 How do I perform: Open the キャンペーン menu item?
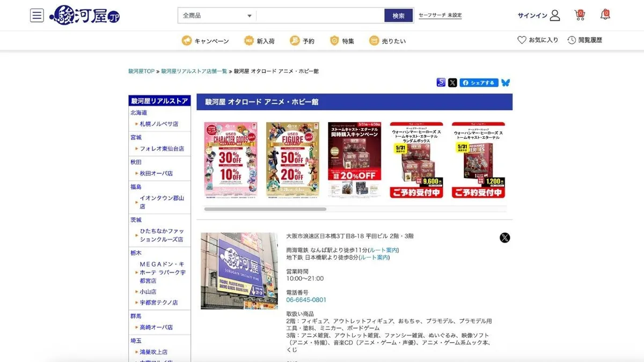point(211,41)
